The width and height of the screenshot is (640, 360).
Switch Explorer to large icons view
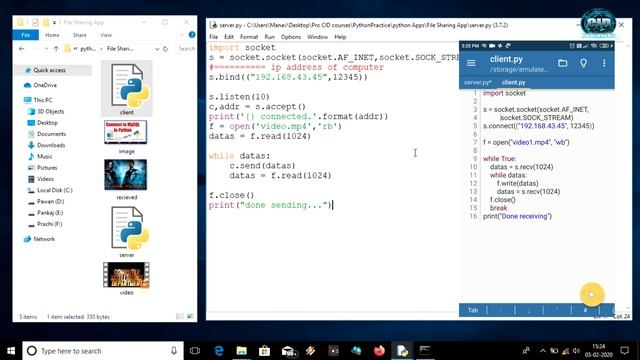click(190, 316)
